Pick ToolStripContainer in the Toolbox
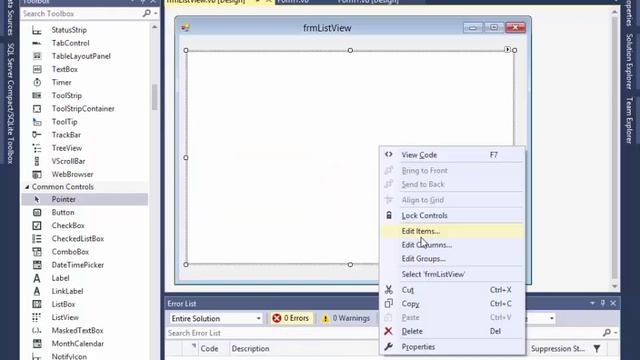Viewport: 640px width, 360px height. click(x=83, y=109)
